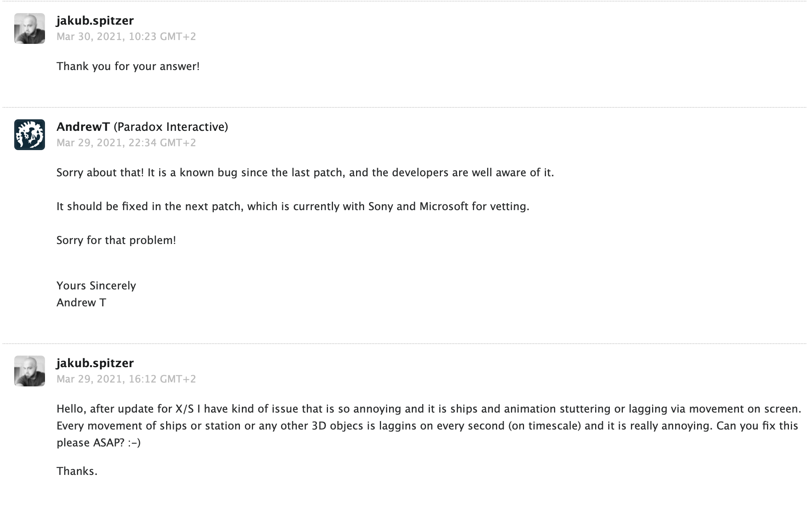Click the 'Hello, after update for X/S' line
The height and width of the screenshot is (508, 812).
click(x=429, y=409)
